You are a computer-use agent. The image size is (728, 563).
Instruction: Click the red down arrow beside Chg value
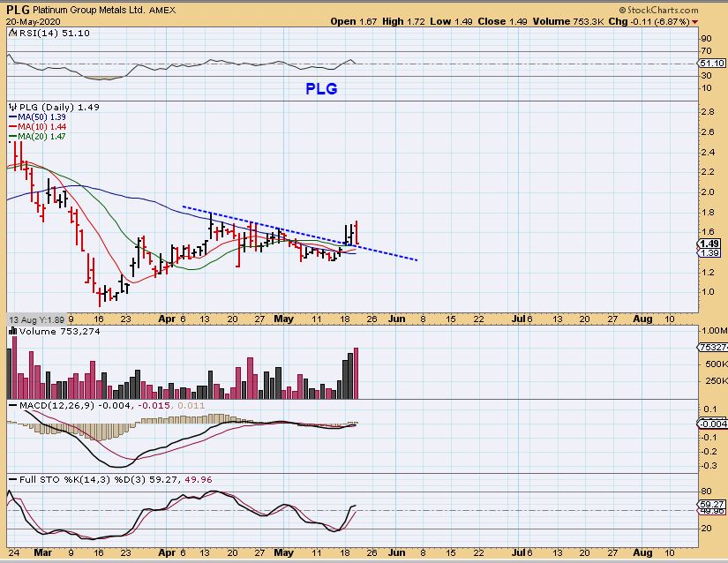694,22
